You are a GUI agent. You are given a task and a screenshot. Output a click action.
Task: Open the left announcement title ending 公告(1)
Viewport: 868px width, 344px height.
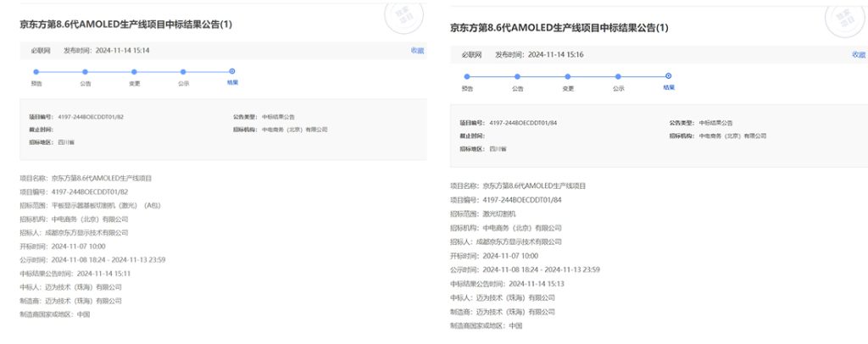(x=126, y=25)
